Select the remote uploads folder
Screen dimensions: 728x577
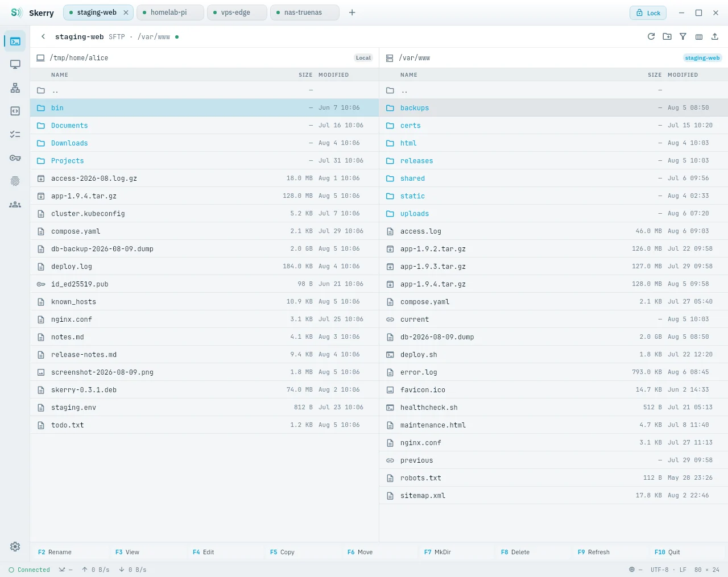pos(553,214)
